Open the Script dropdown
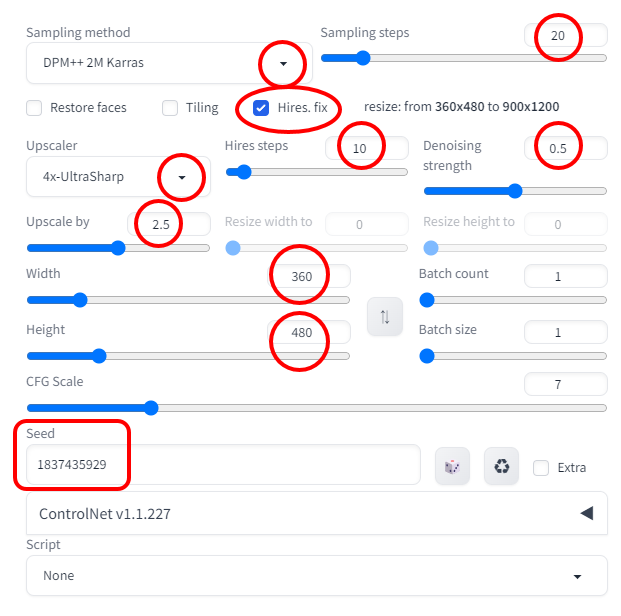The width and height of the screenshot is (621, 616). pyautogui.click(x=316, y=576)
